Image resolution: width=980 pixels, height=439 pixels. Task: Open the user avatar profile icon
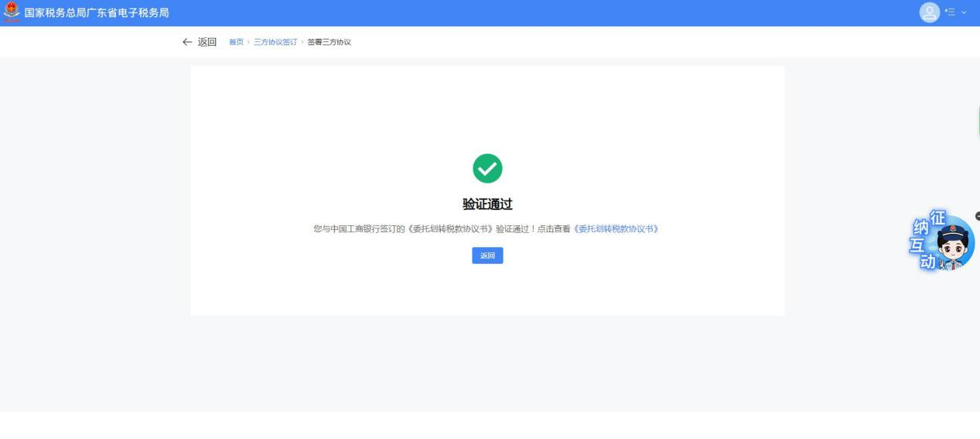pyautogui.click(x=929, y=13)
